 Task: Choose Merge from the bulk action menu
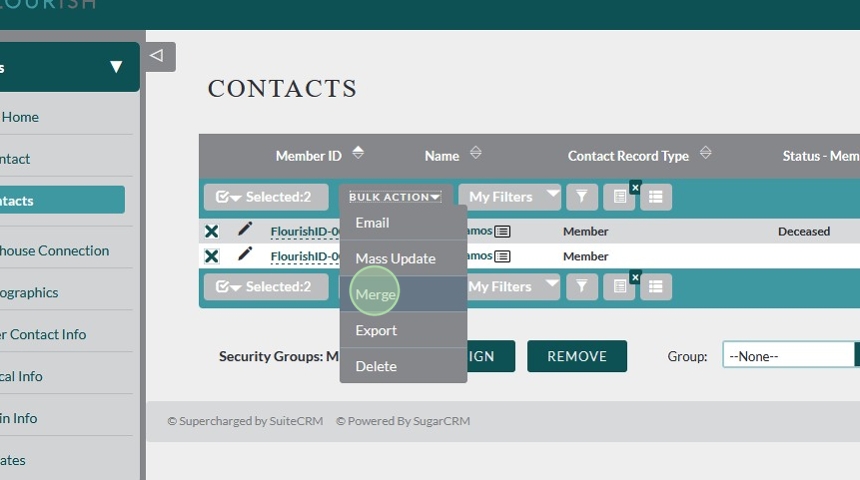[x=376, y=294]
